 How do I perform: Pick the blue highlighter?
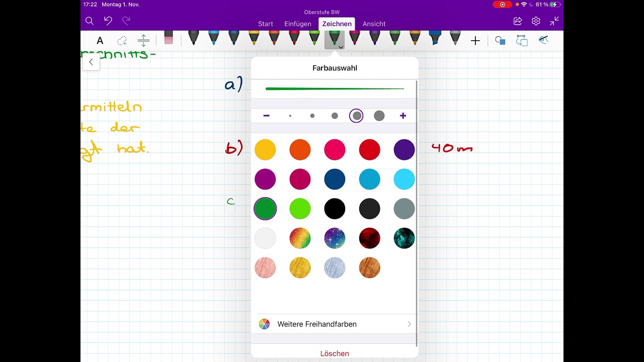(435, 38)
